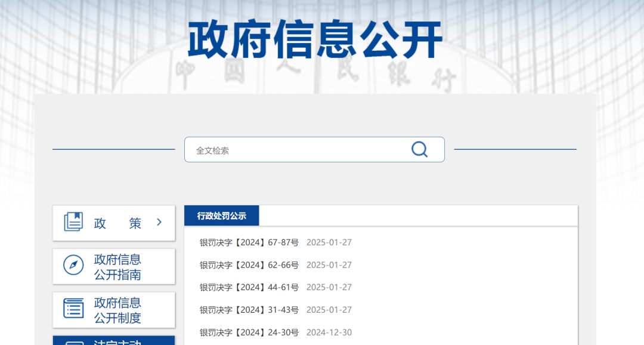
Task: Open 银罚决字【2024】62-66号 link
Action: coord(249,265)
